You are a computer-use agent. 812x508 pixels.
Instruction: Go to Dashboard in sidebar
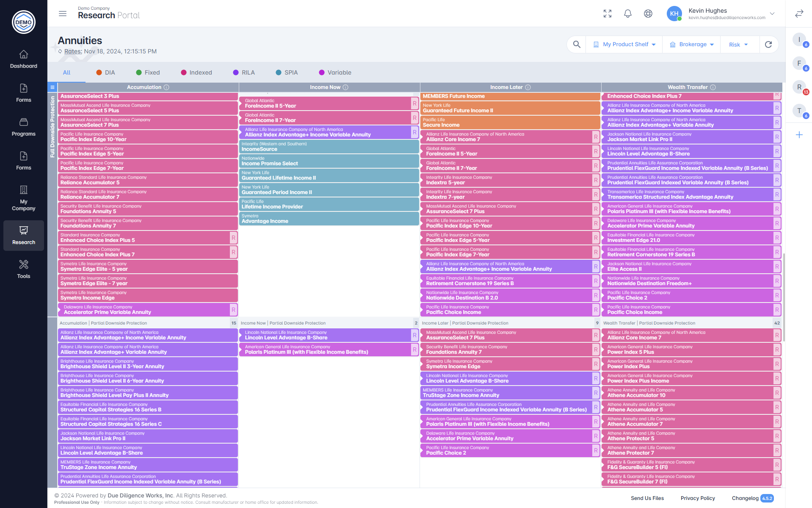pyautogui.click(x=24, y=59)
